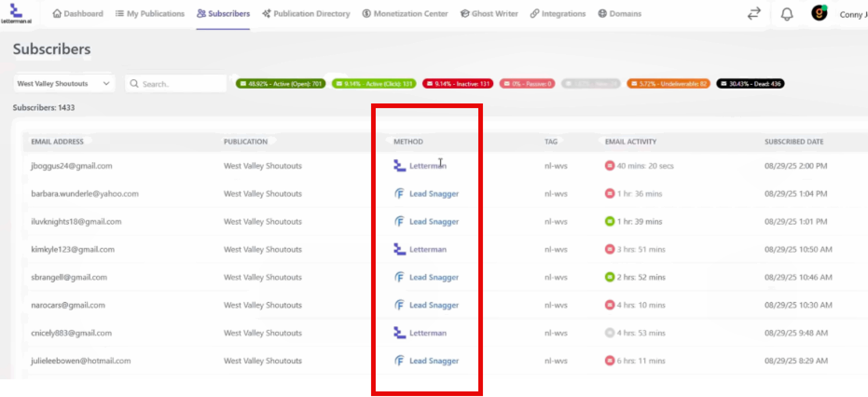Filter by Passive 0 badge

tap(527, 84)
